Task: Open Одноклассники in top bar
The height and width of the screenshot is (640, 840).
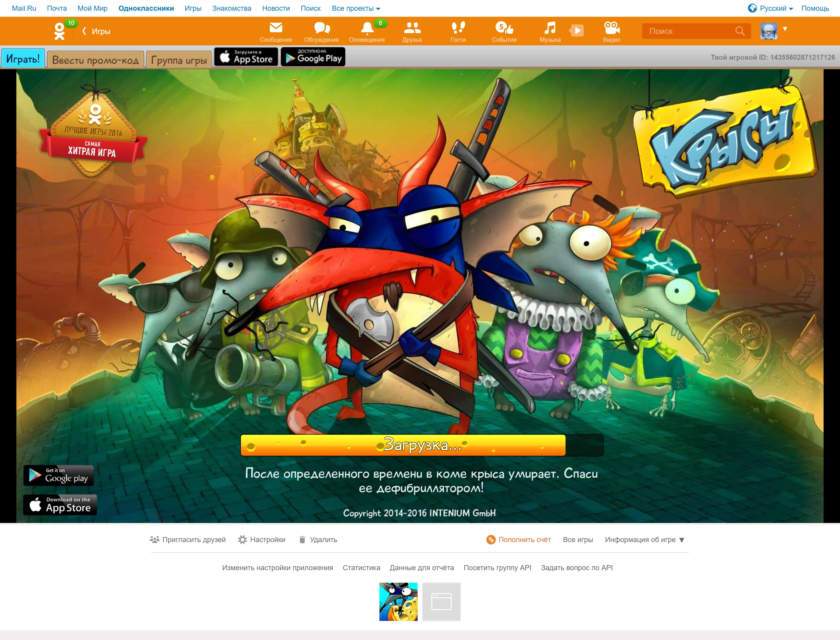Action: tap(146, 8)
